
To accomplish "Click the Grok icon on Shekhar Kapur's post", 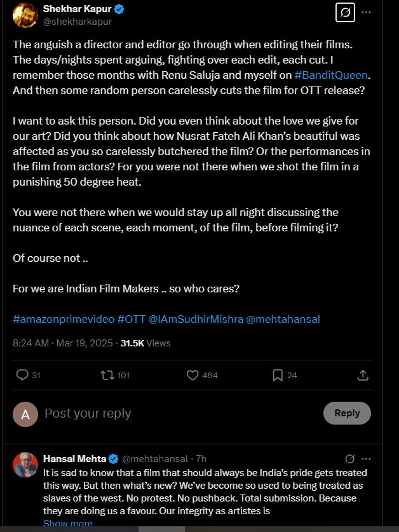I will pyautogui.click(x=345, y=12).
